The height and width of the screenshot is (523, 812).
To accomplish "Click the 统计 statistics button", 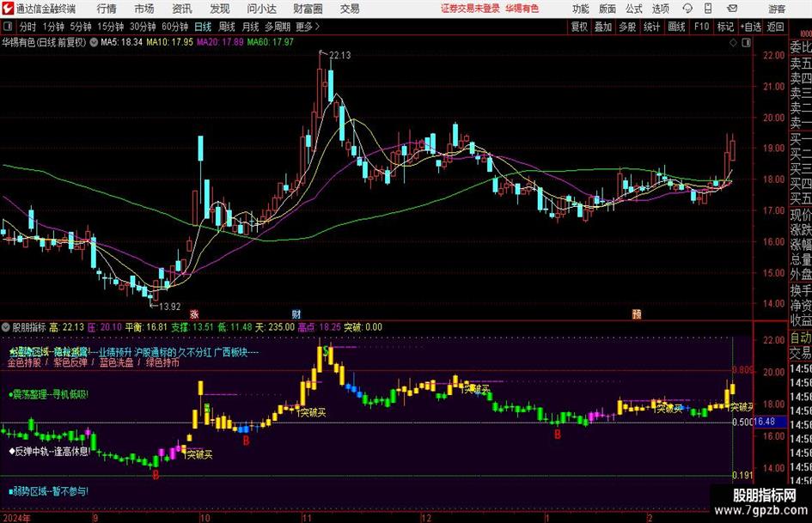I will click(x=651, y=27).
